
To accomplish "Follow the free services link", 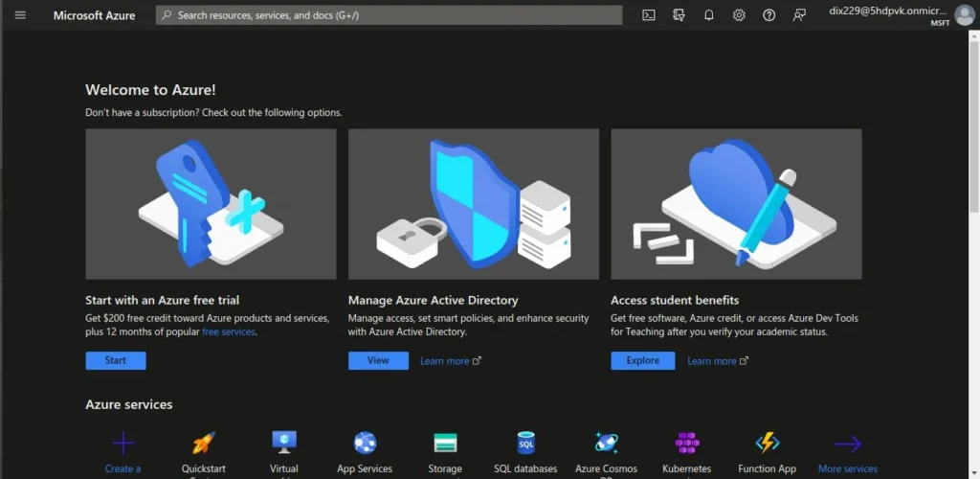I will point(229,332).
